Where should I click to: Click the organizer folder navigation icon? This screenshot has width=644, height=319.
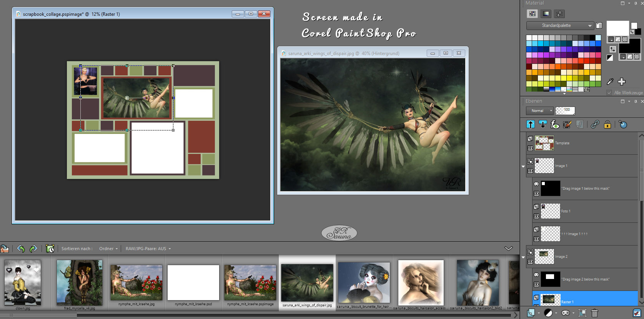[x=5, y=249]
